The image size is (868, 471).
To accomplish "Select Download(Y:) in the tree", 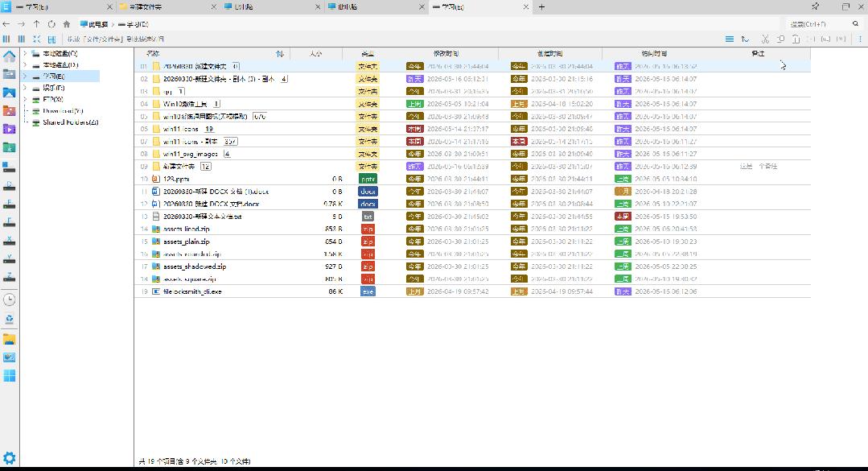I will [63, 111].
